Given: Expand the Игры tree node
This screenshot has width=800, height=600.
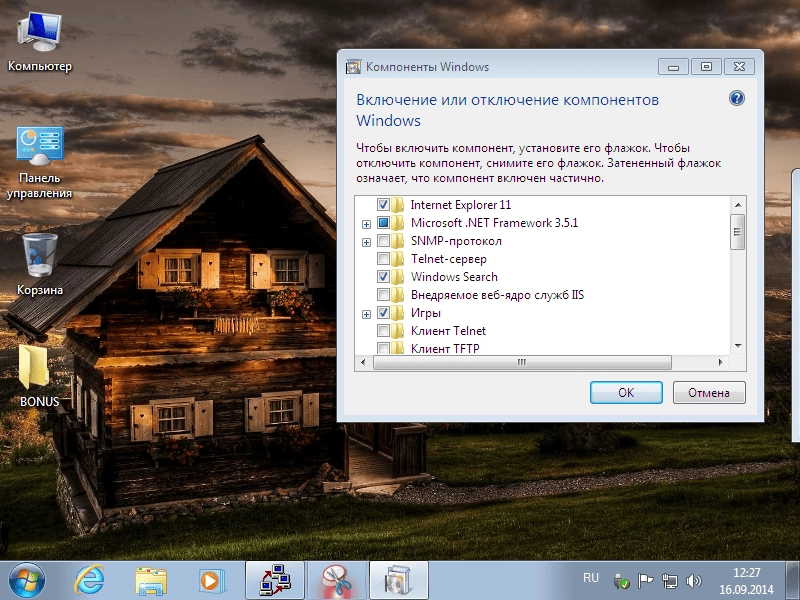Looking at the screenshot, I should click(x=366, y=314).
